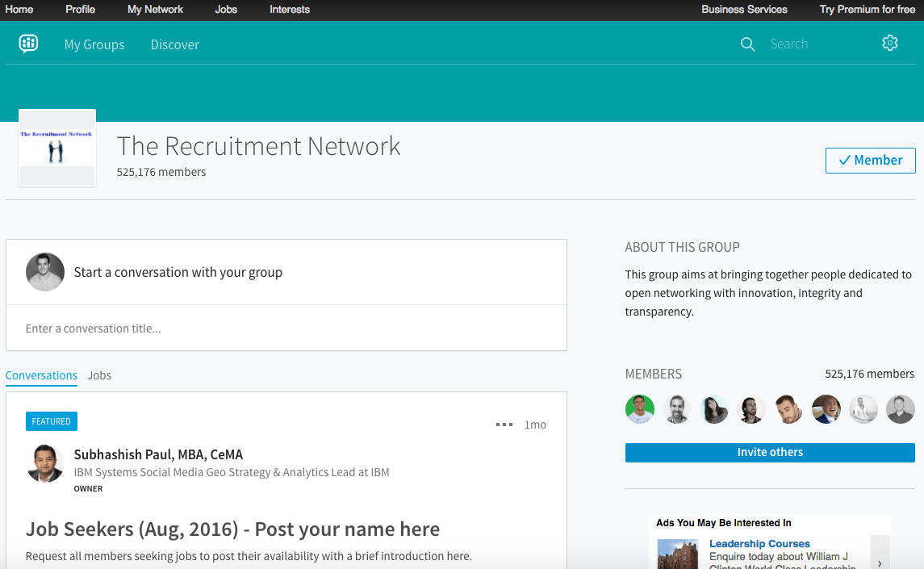The height and width of the screenshot is (569, 924).
Task: Open the Profile menu item
Action: coord(80,10)
